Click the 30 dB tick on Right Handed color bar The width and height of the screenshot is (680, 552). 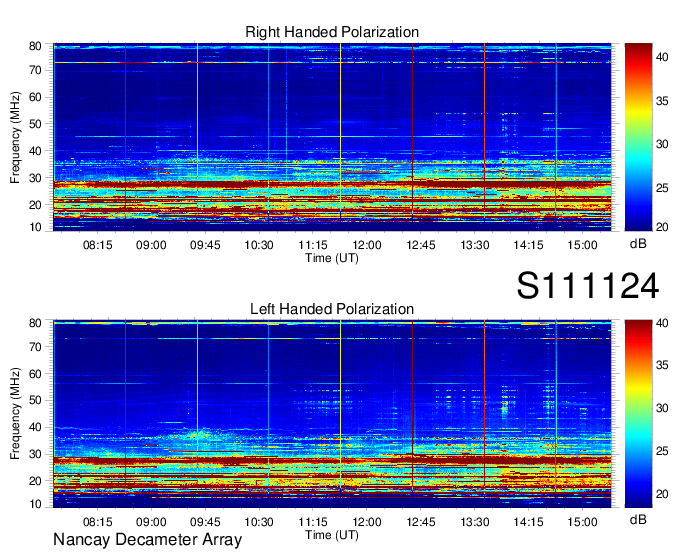point(662,144)
